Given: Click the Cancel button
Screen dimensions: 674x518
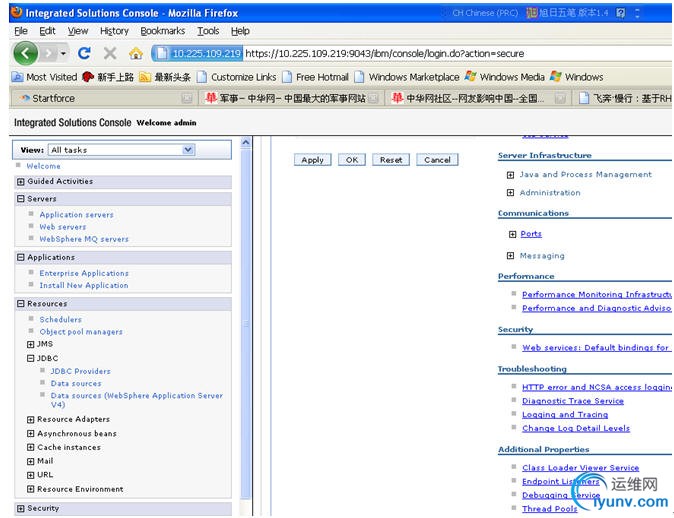Looking at the screenshot, I should [437, 160].
